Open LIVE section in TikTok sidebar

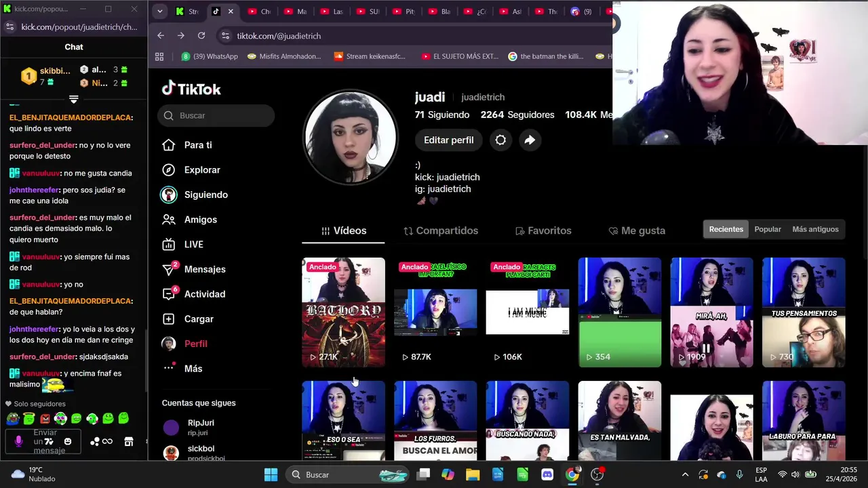tap(183, 244)
